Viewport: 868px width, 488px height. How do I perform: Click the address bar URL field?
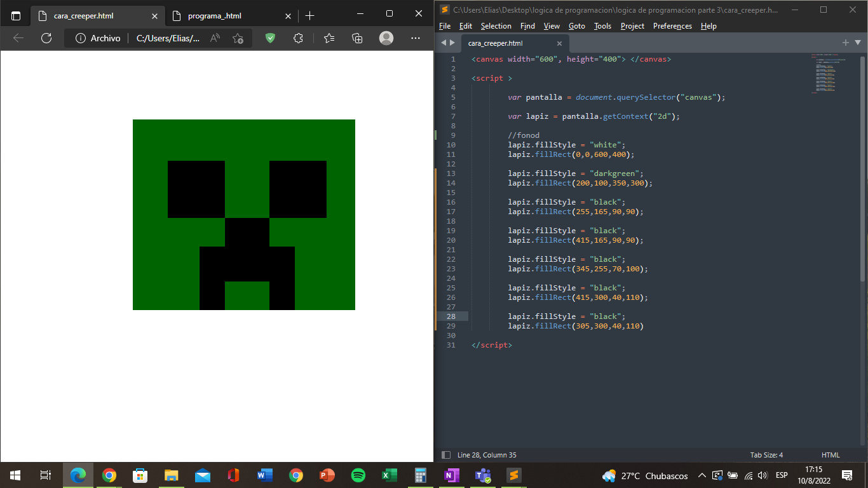point(168,38)
